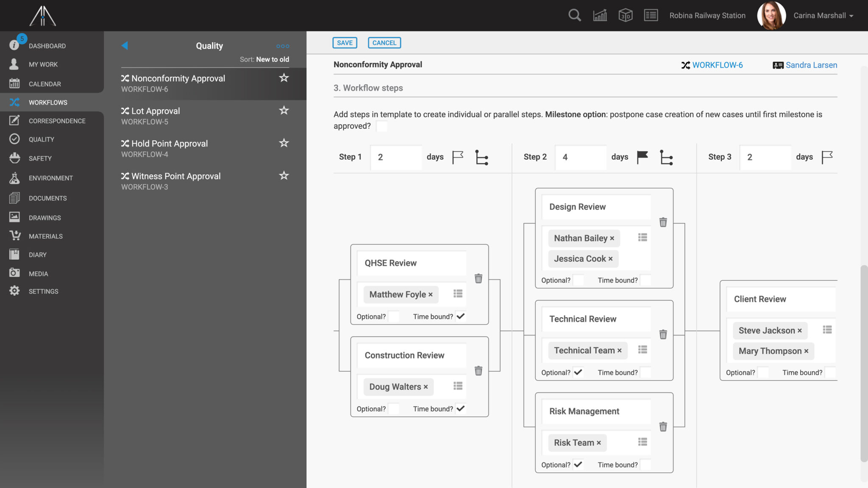This screenshot has height=488, width=868.
Task: Select Lot Approval workflow in list
Action: (x=205, y=116)
